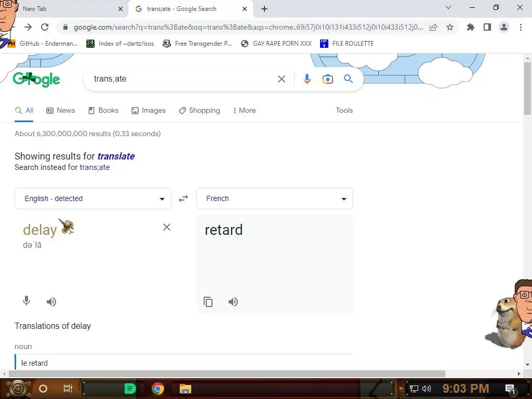Click the vertical page scrollbar thumb
The image size is (532, 399).
[527, 88]
